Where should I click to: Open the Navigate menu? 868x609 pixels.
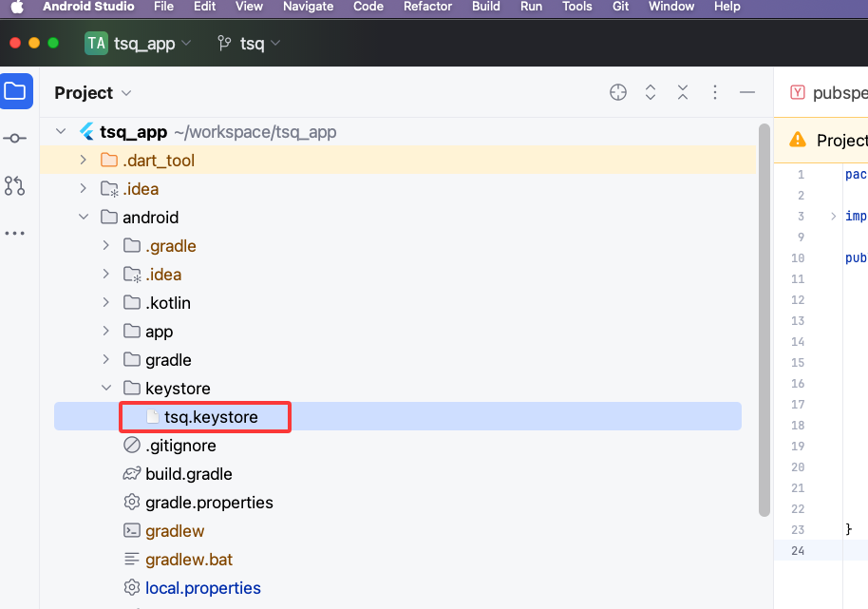308,7
